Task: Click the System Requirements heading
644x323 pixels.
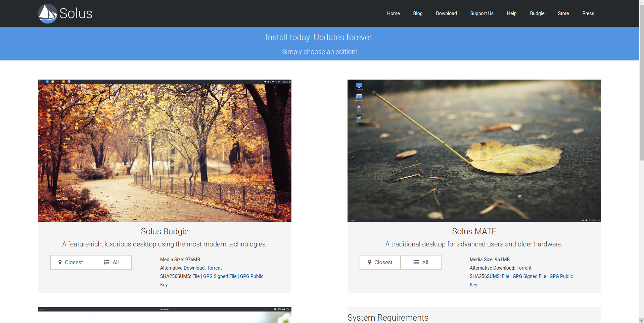Action: pos(388,318)
